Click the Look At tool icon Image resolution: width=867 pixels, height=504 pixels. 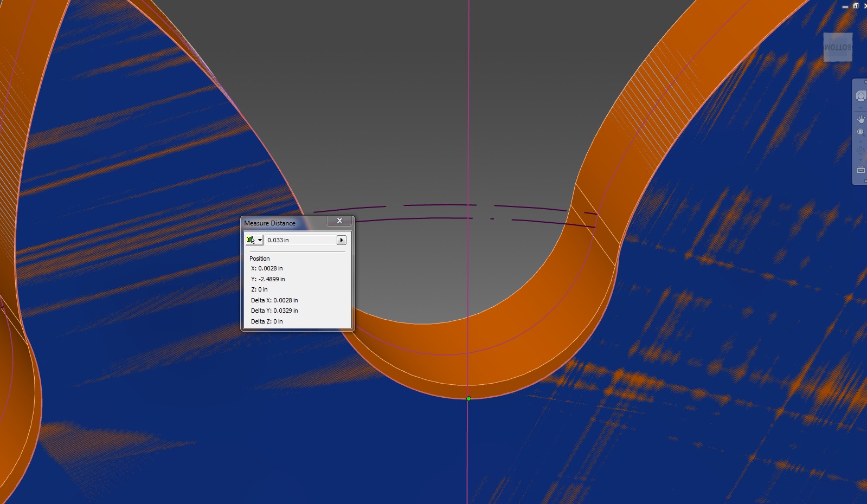(x=861, y=170)
